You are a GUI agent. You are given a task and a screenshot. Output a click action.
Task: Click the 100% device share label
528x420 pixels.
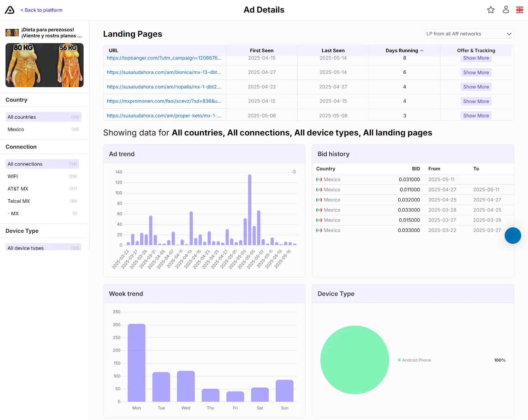coord(500,360)
